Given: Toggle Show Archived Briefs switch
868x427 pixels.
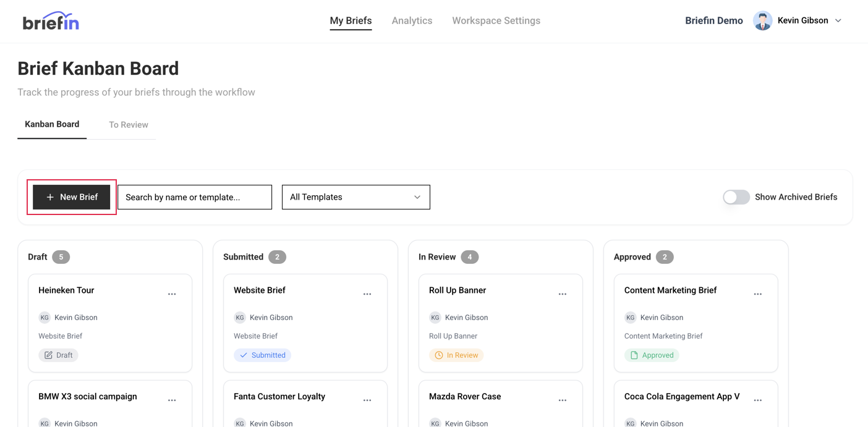Looking at the screenshot, I should [x=736, y=197].
